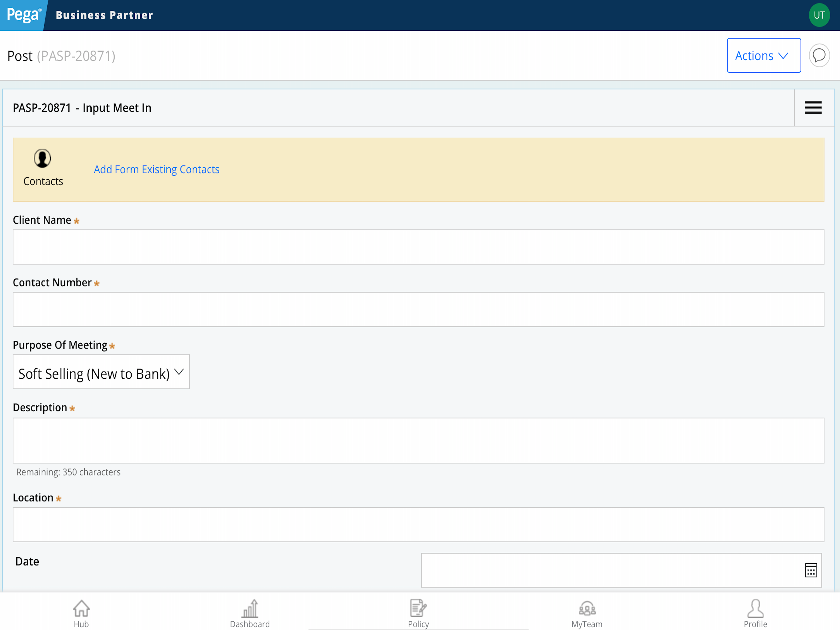Open Purpose Of Meeting dropdown
Image resolution: width=840 pixels, height=630 pixels.
point(101,372)
